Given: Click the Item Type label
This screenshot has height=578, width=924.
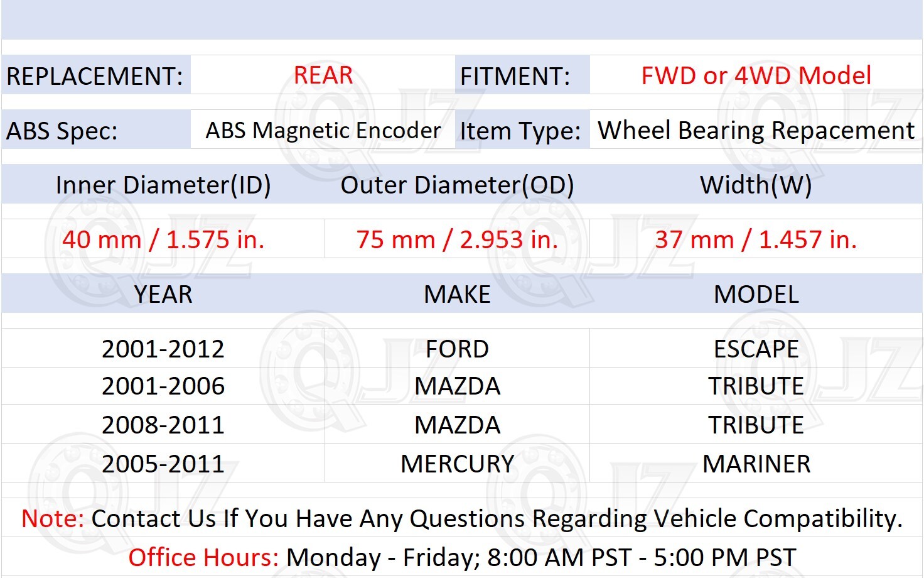Looking at the screenshot, I should pos(520,131).
